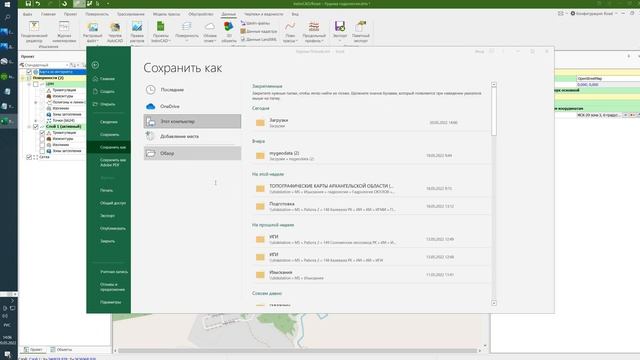The width and height of the screenshot is (640, 360).
Task: Toggle the Карта из интернета checkbox
Action: [29, 72]
